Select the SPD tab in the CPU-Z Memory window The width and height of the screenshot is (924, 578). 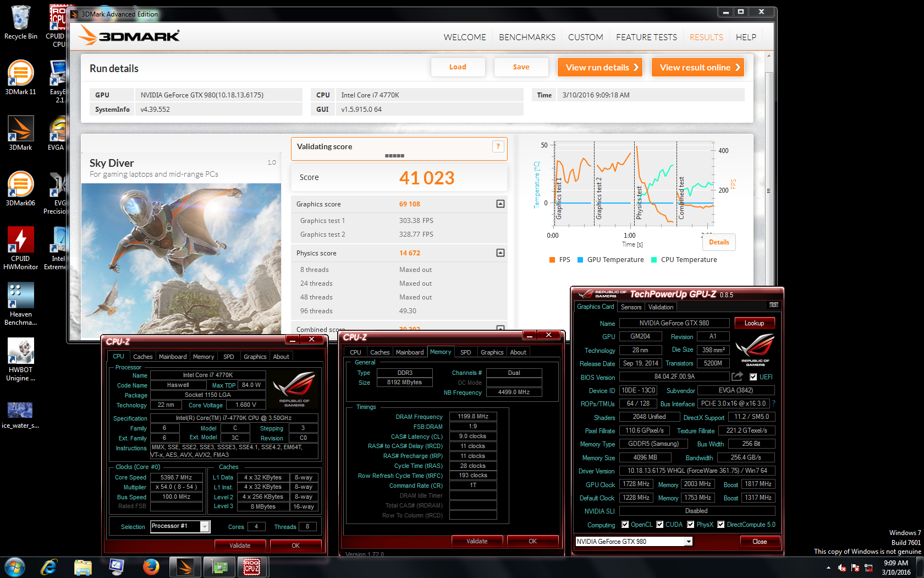pyautogui.click(x=466, y=352)
